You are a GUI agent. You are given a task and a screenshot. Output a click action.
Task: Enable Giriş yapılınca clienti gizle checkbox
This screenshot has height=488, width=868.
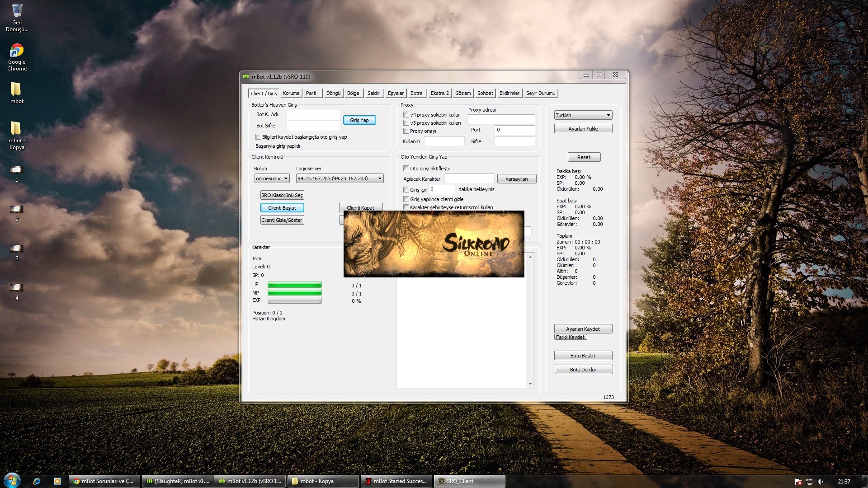click(406, 199)
